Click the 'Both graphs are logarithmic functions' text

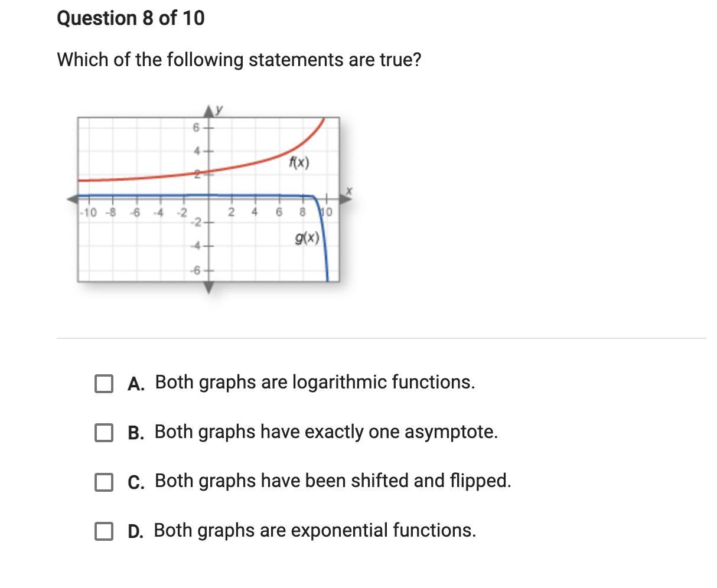click(315, 383)
